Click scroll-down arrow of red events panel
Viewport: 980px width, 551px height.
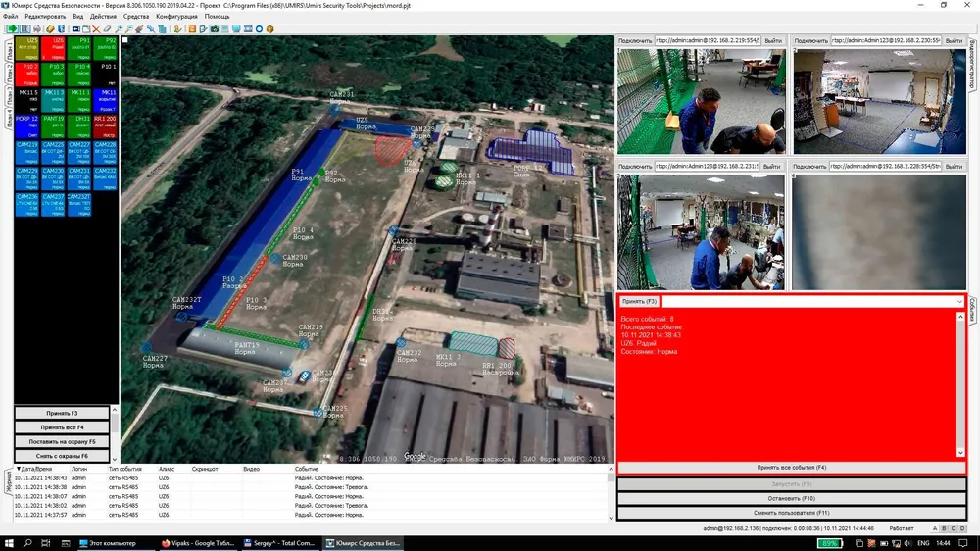coord(960,453)
